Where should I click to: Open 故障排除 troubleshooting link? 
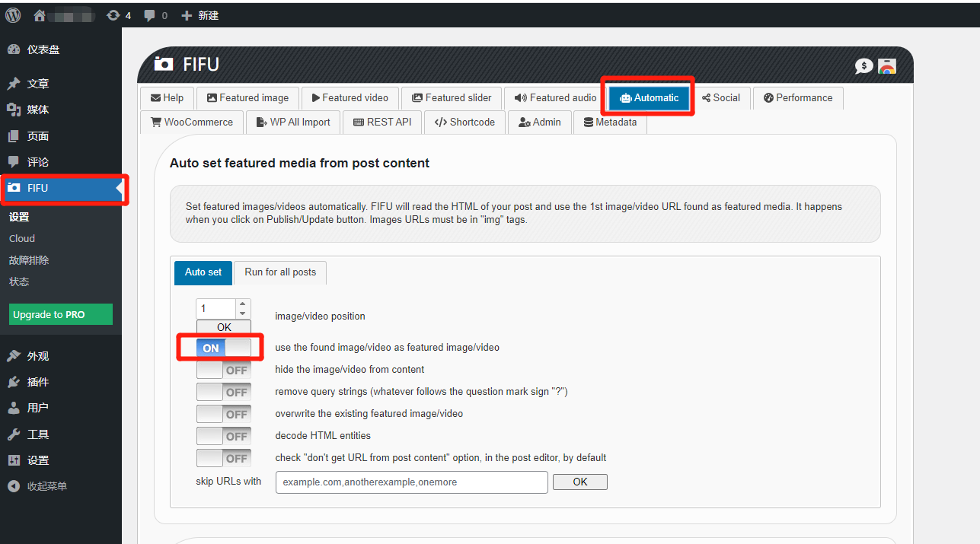coord(29,260)
